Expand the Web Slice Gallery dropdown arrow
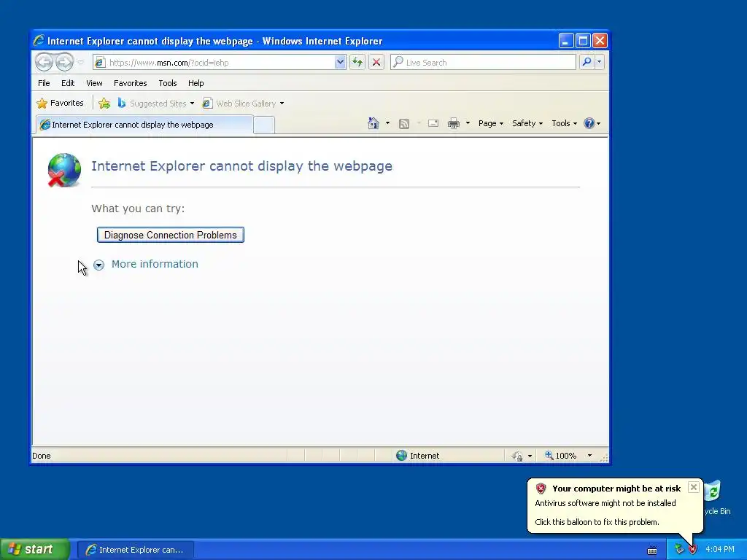The image size is (747, 560). 282,104
